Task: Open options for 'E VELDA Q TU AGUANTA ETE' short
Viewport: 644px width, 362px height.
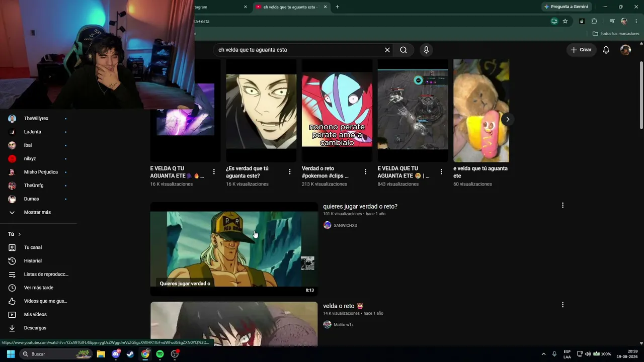Action: (x=214, y=172)
